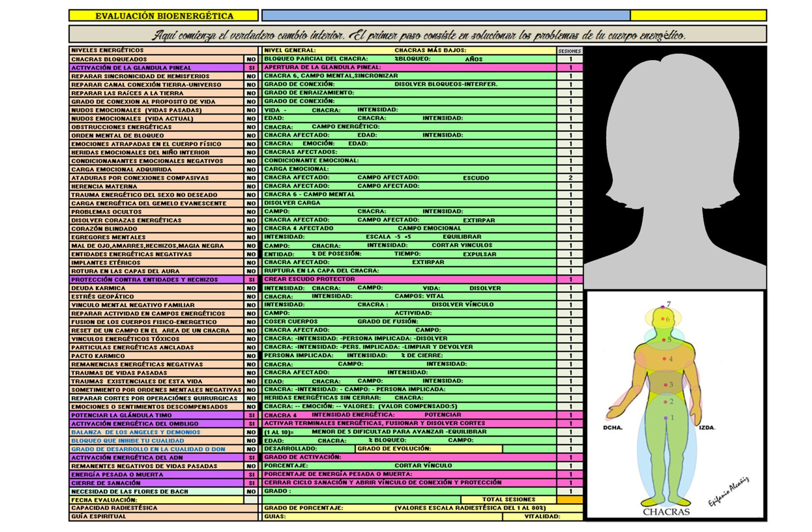The height and width of the screenshot is (532, 812).
Task: Click chakra point 6 on the forehead
Action: coord(663,319)
